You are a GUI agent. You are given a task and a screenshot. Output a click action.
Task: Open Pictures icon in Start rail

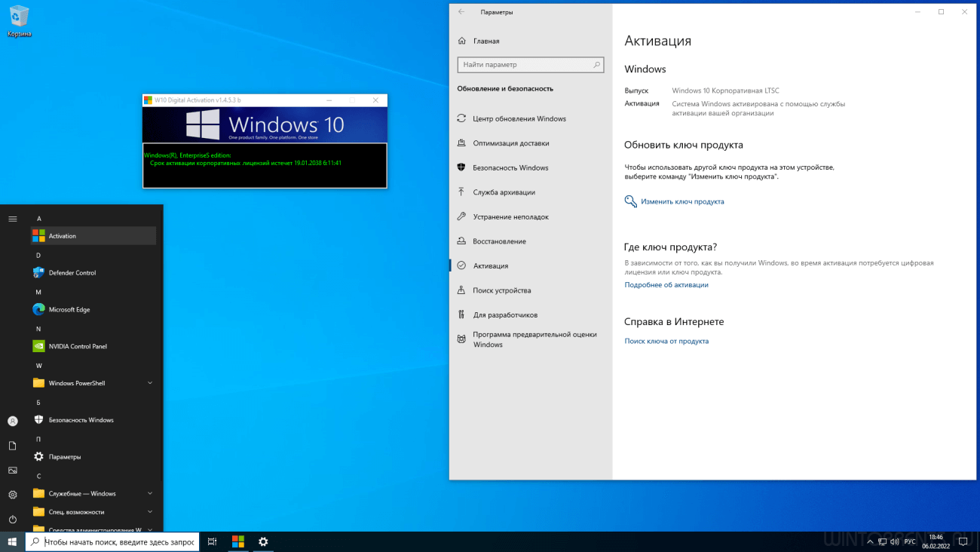(x=13, y=471)
